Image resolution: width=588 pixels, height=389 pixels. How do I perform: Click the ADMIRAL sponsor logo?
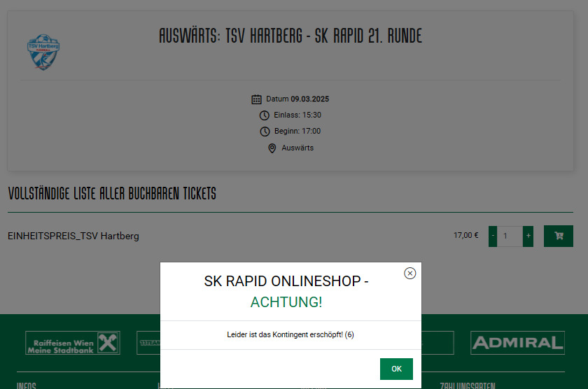(517, 343)
